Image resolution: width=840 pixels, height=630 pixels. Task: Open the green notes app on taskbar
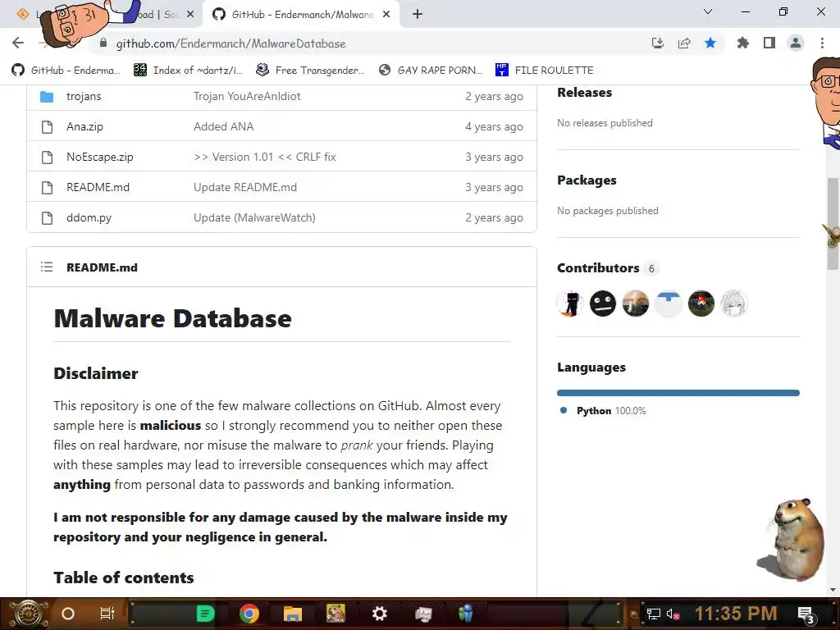(205, 614)
